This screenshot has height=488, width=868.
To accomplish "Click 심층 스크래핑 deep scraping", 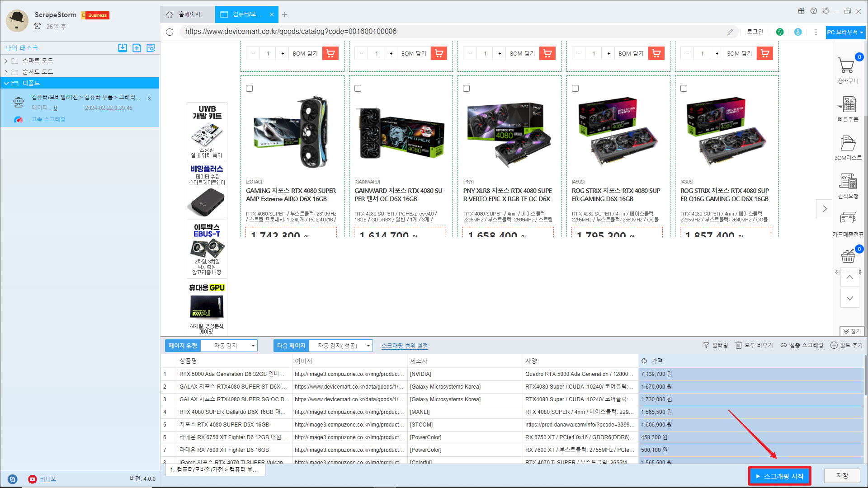I will pos(802,345).
